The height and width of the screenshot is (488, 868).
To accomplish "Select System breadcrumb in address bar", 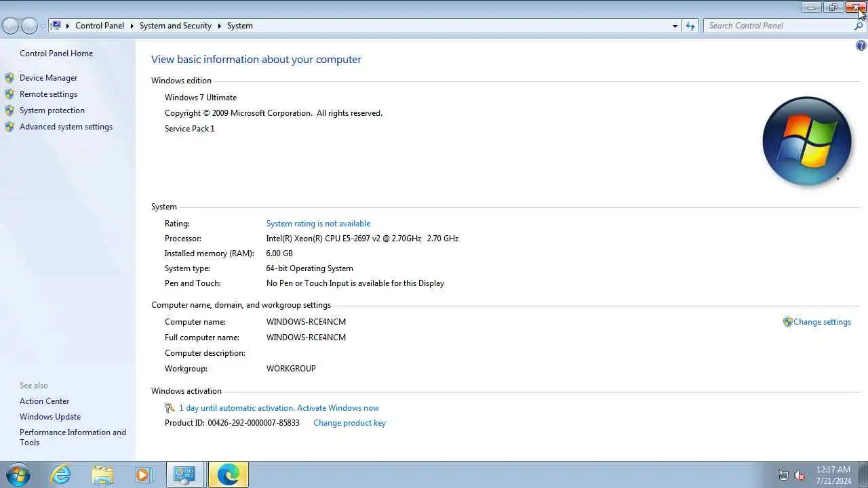I will [240, 26].
